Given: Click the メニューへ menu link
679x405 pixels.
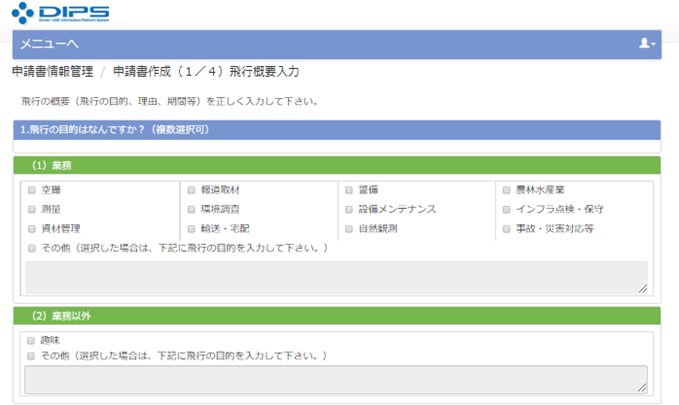Looking at the screenshot, I should [49, 44].
